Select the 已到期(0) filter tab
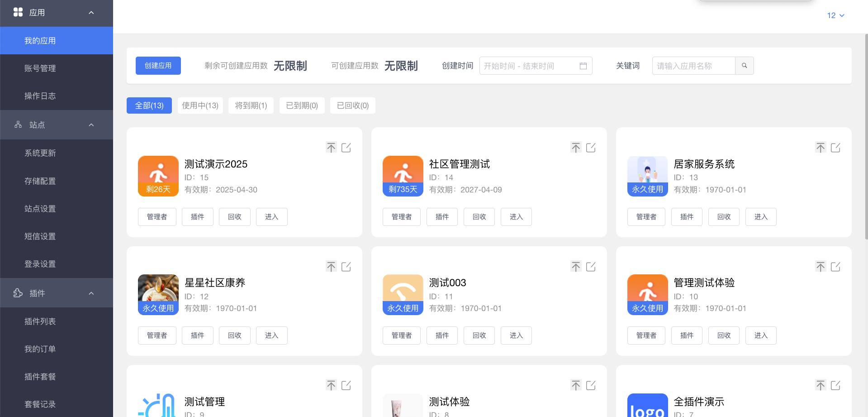 tap(302, 105)
